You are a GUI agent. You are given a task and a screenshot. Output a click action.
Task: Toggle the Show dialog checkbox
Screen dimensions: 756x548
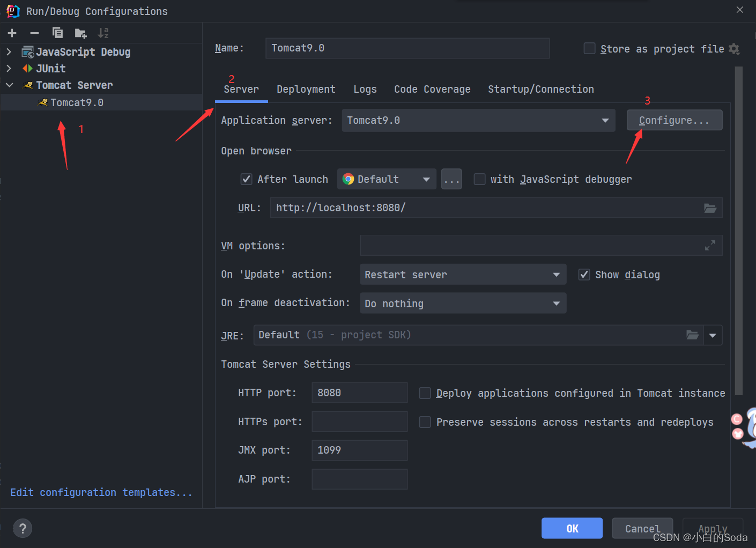pos(584,275)
